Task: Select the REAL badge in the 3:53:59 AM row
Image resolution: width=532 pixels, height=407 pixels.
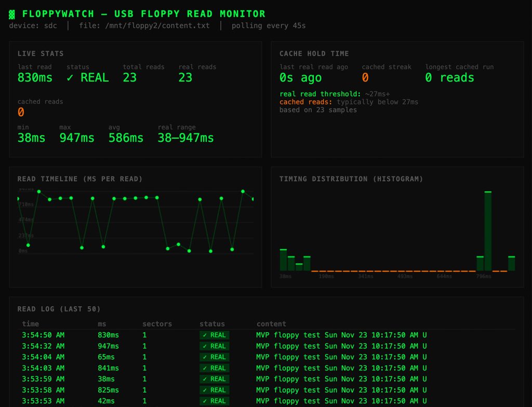Action: pos(214,379)
